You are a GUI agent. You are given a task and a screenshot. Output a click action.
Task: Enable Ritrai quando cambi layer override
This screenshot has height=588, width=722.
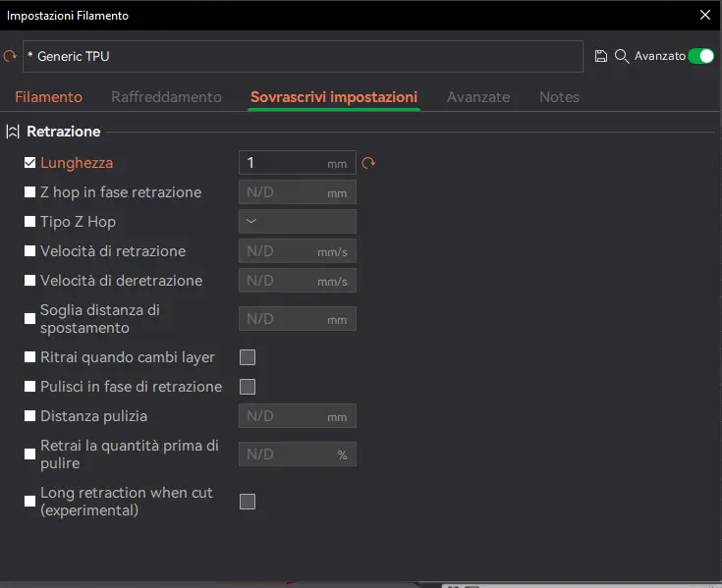tap(29, 357)
